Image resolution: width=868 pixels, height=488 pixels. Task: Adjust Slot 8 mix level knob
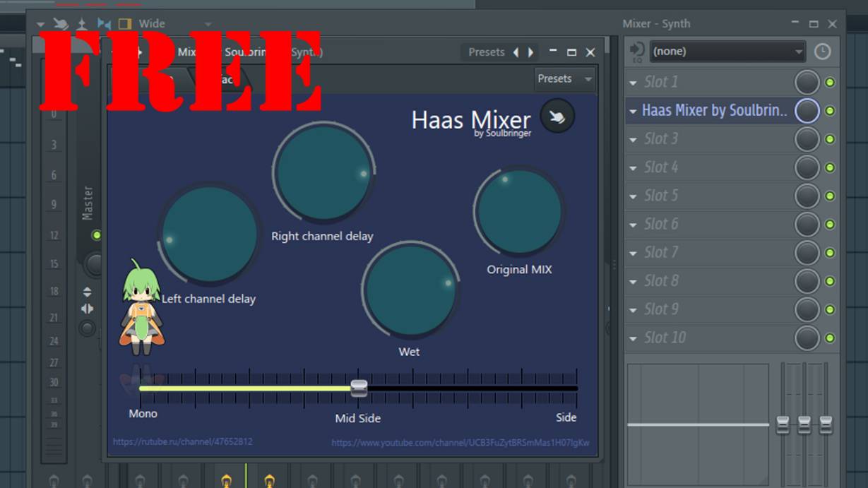[x=807, y=281]
